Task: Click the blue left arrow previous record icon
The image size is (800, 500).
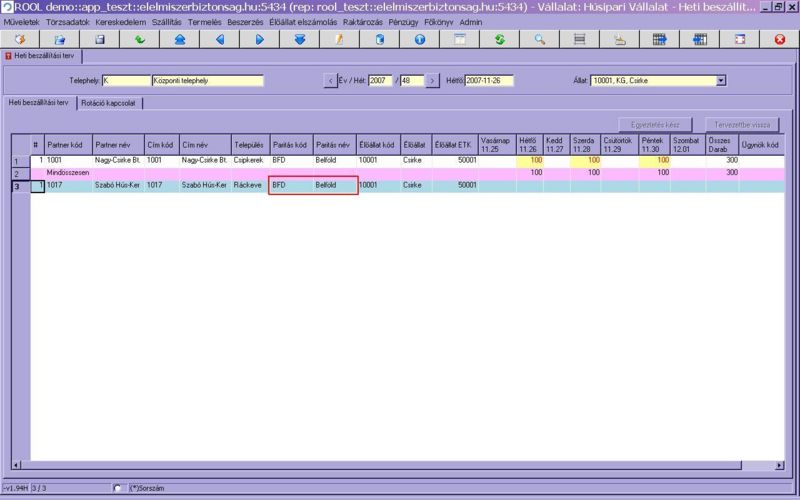Action: pos(220,40)
